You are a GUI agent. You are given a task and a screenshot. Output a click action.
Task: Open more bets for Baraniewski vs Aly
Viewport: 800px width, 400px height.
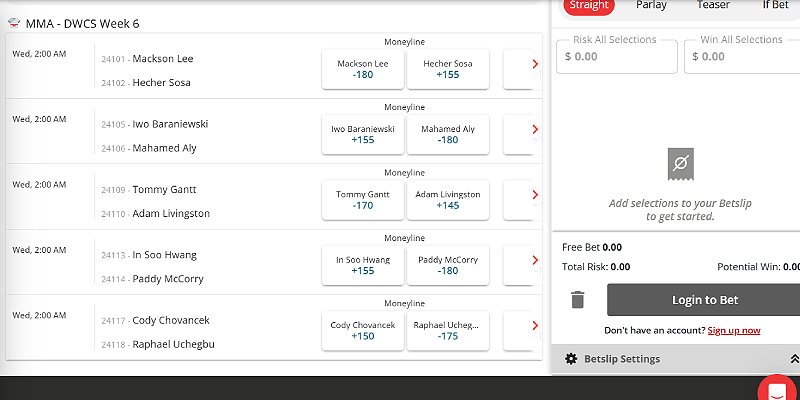pos(534,129)
